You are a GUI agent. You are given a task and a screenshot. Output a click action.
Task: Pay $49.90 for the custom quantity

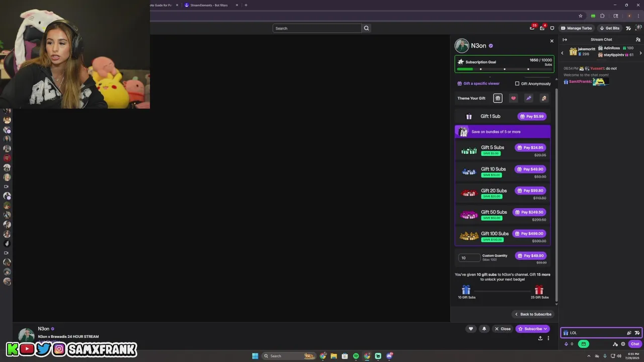(530, 255)
